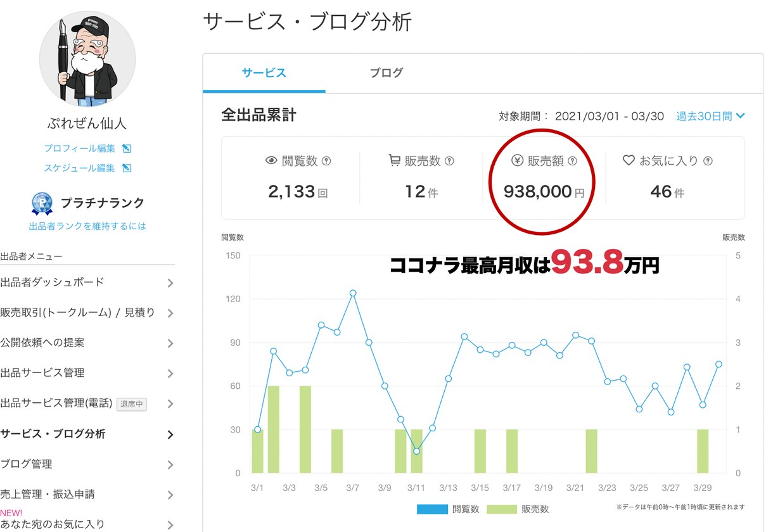Switch to the ブログ tab
Viewport: 773px width, 532px height.
click(386, 73)
